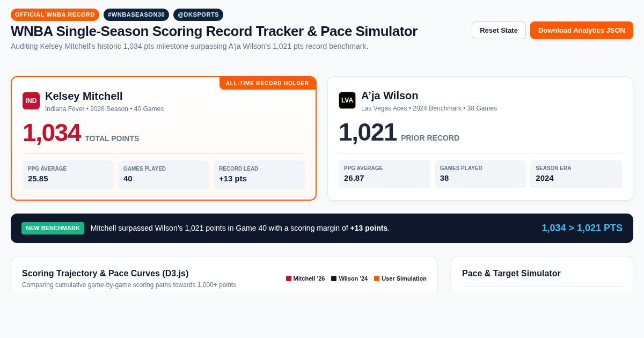Click the Pace & Target Simulator heading
Viewport: 644px width, 338px height.
tap(511, 273)
